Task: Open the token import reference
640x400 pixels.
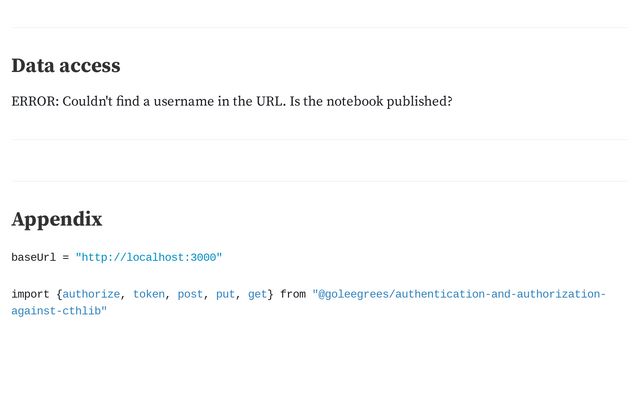Action: [149, 294]
